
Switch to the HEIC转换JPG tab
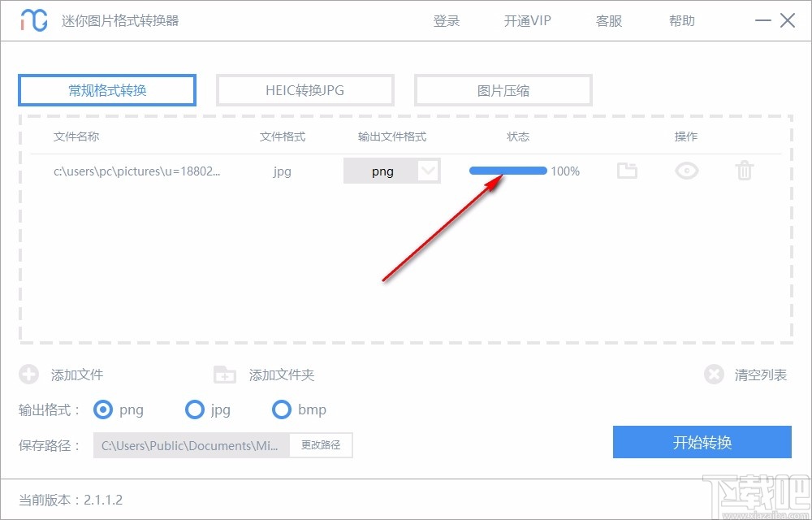click(x=304, y=90)
